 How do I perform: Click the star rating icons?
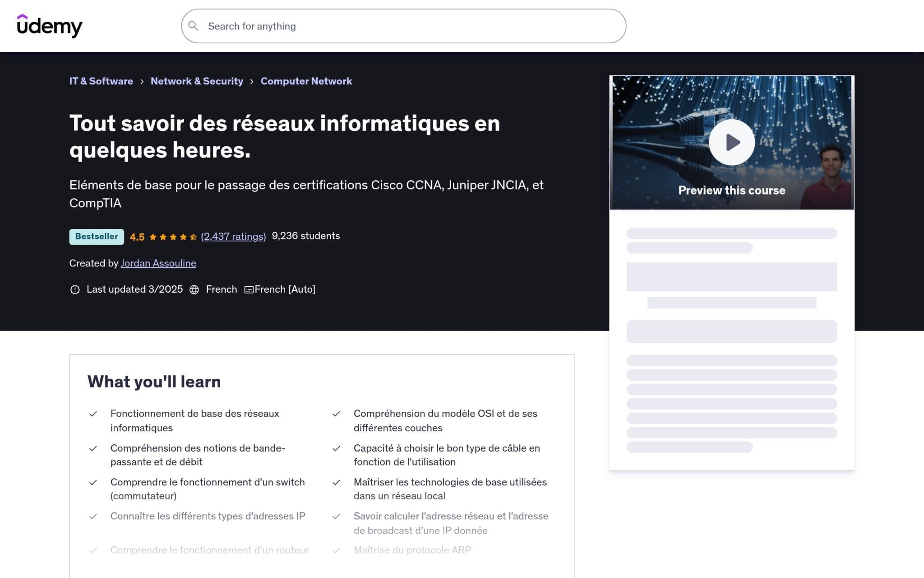(x=173, y=237)
